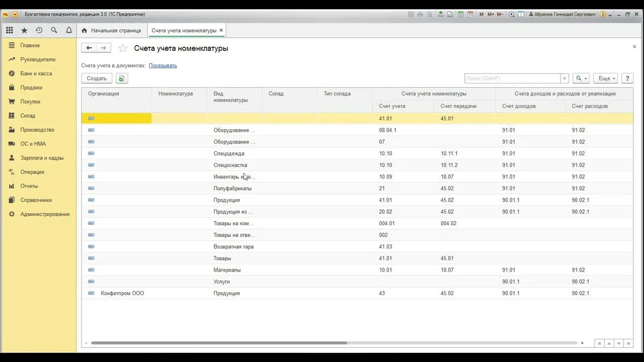Click the M memory button in title bar
Image resolution: width=644 pixels, height=362 pixels.
481,15
